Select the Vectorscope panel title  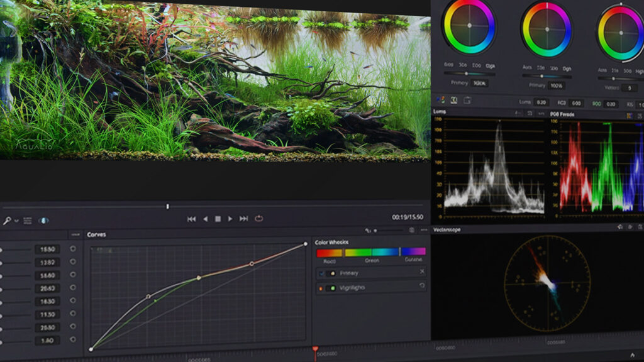447,230
